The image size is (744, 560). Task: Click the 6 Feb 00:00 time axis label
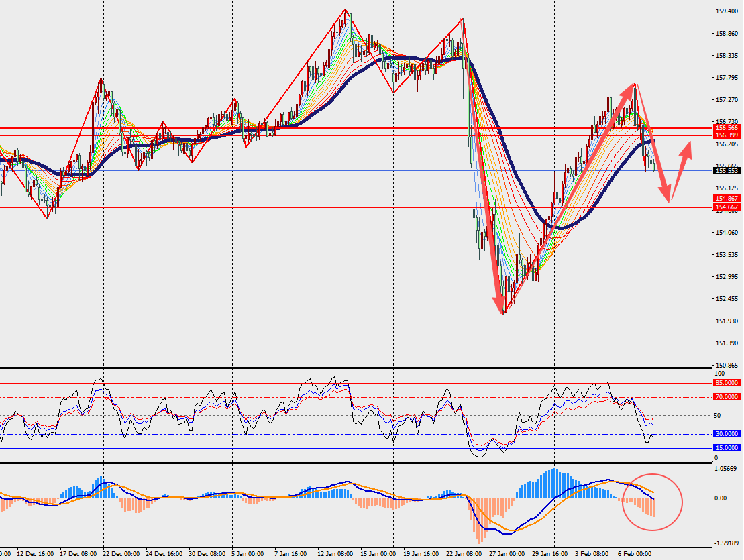(x=635, y=554)
